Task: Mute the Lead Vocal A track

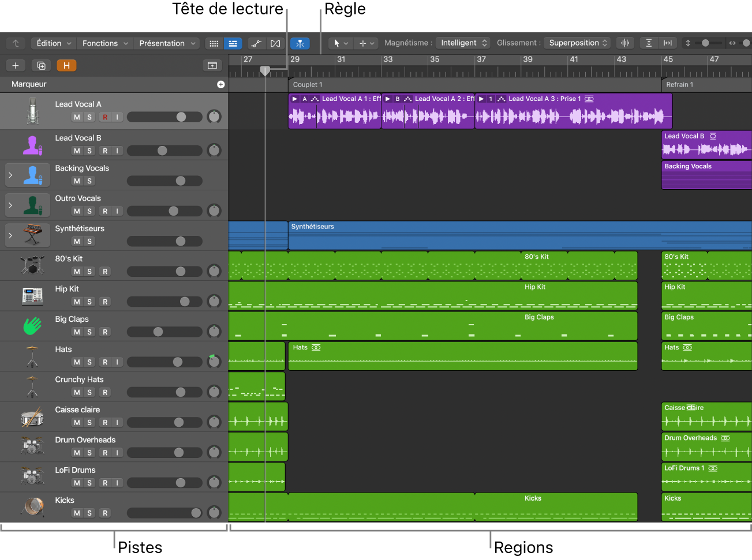Action: (77, 117)
